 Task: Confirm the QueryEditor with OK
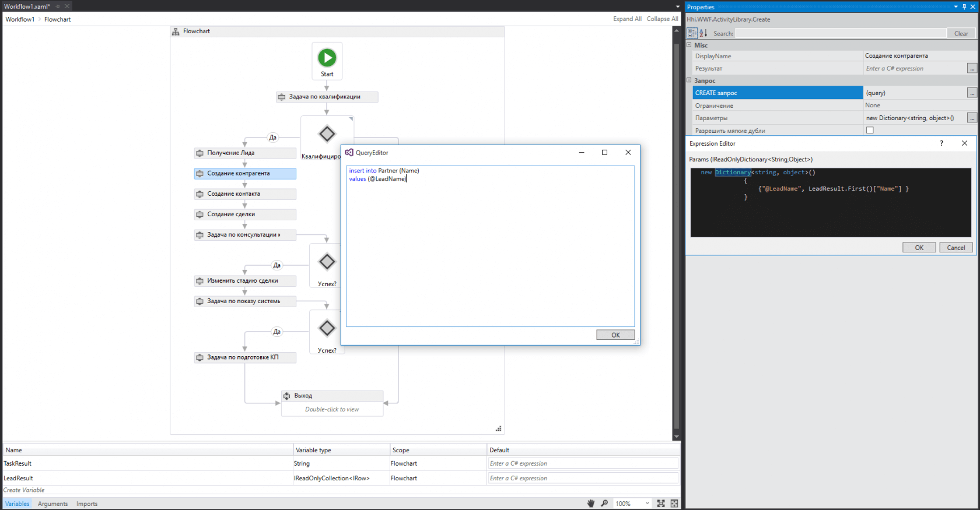coord(615,335)
